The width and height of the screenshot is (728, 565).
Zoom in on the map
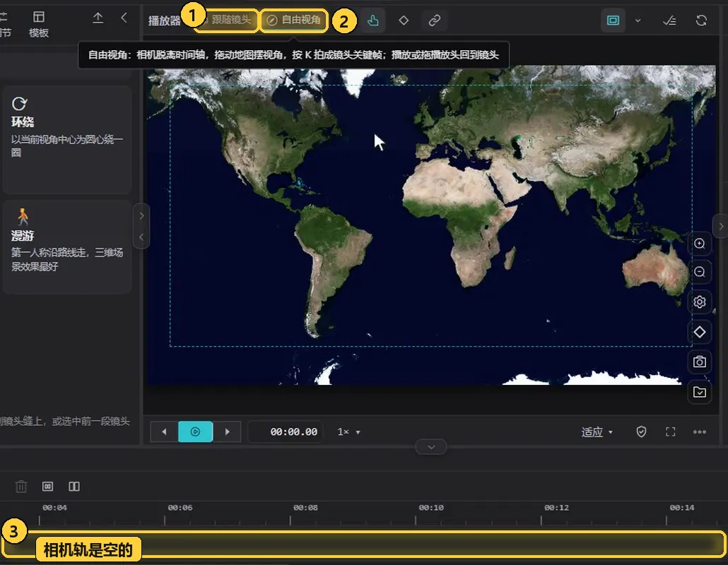click(699, 244)
